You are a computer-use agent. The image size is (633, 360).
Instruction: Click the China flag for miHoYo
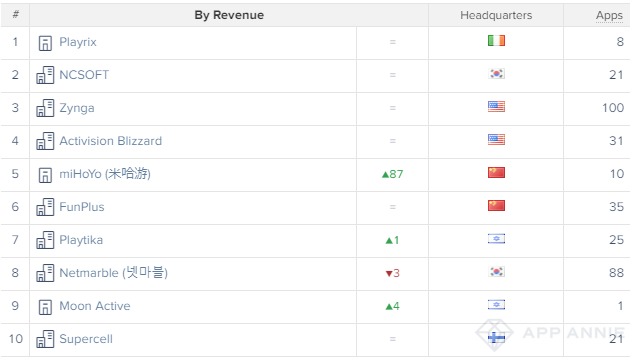496,173
